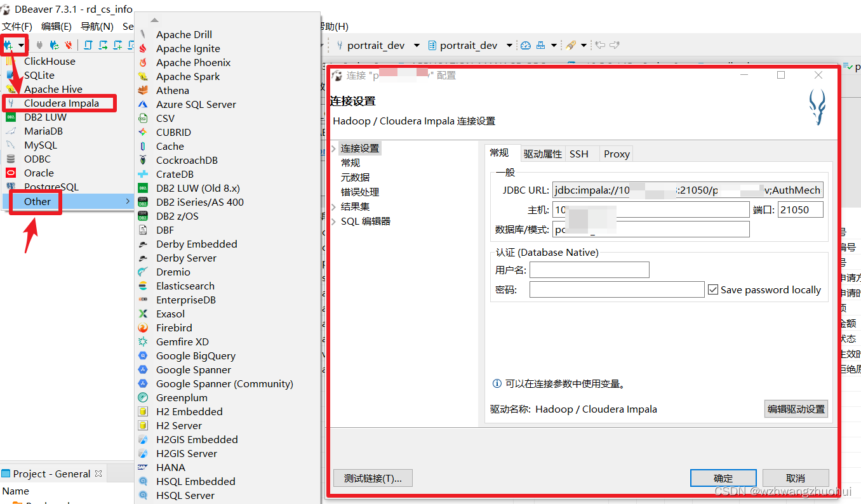Open the 编辑(E) menu
Screen dimensions: 861x504
[x=57, y=26]
